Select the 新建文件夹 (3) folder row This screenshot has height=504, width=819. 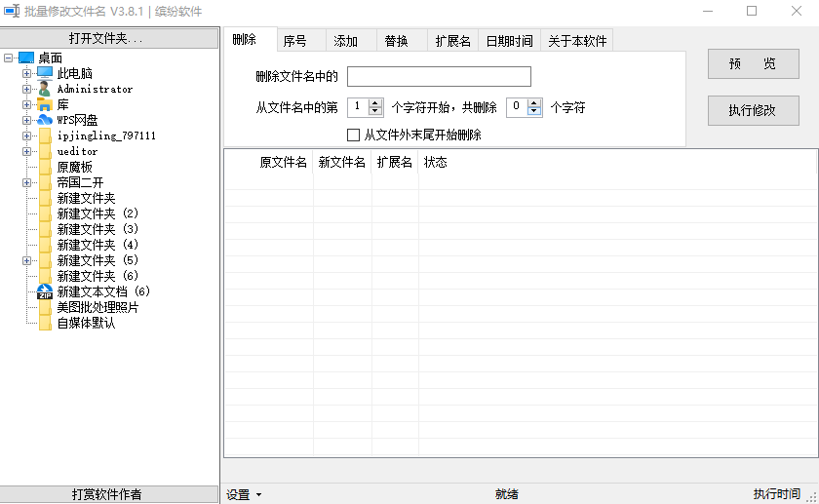coord(97,229)
